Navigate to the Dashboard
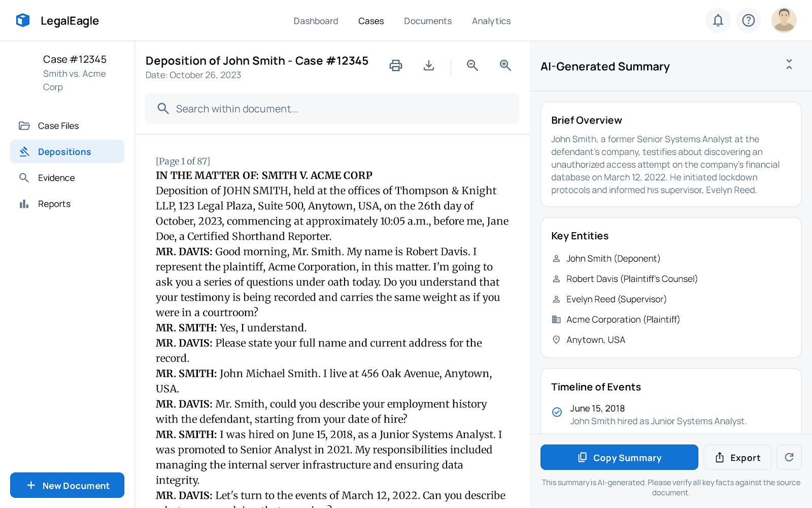This screenshot has height=508, width=812. [x=316, y=21]
